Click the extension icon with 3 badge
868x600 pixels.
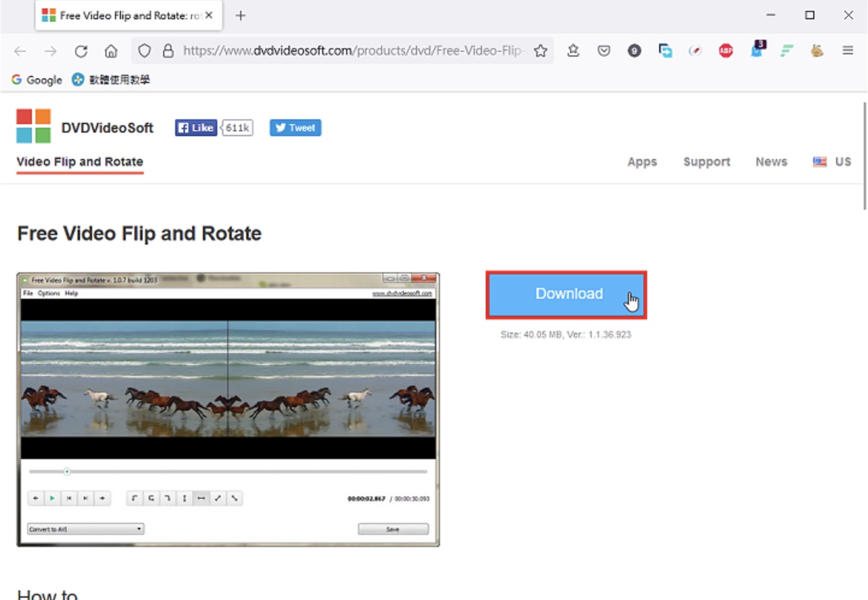tap(757, 50)
